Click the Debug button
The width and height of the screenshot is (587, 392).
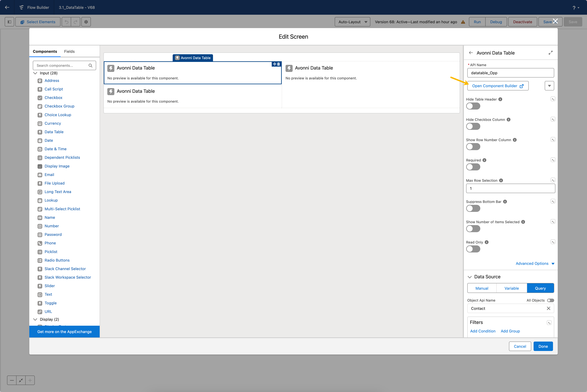496,22
